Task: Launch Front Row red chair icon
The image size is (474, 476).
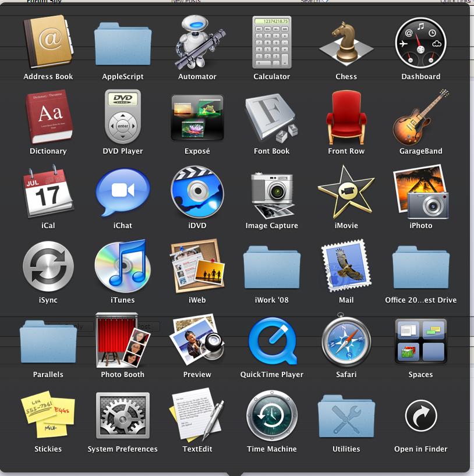Action: coord(346,117)
